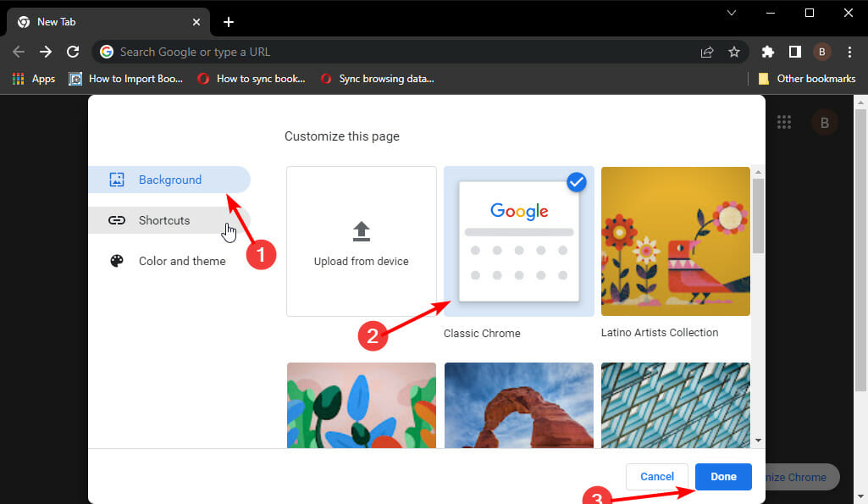Open How to sync book... bookmark

(x=252, y=79)
